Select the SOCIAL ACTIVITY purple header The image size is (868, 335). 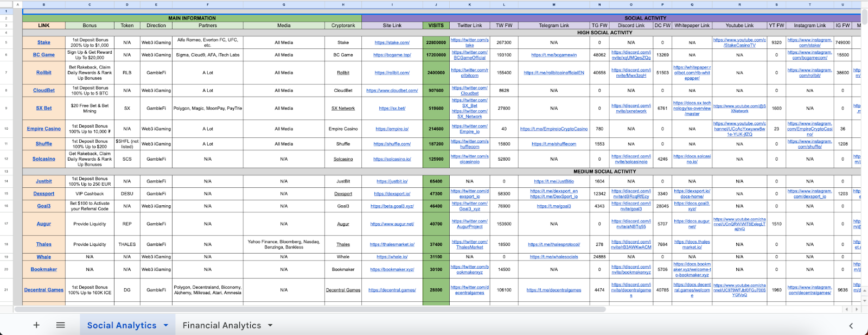click(x=611, y=18)
